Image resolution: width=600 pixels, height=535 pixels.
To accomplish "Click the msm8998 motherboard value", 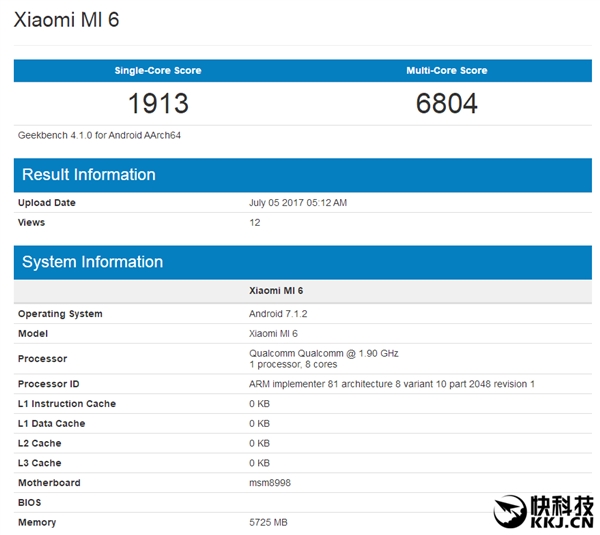I will (269, 483).
